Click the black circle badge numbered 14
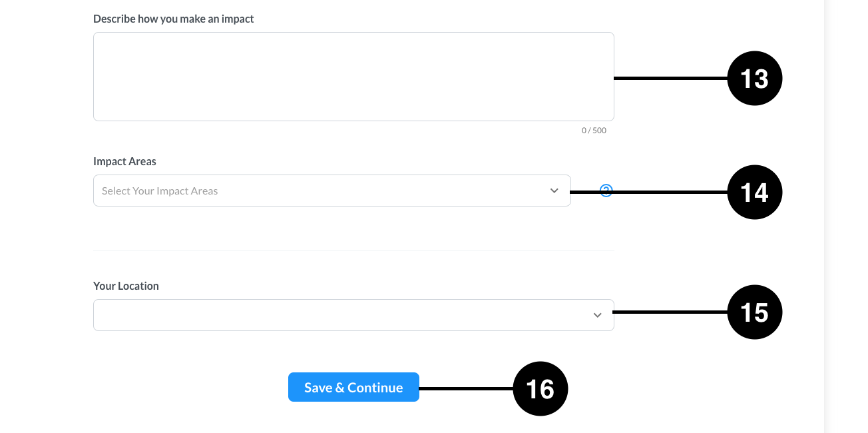The height and width of the screenshot is (433, 868). [754, 192]
